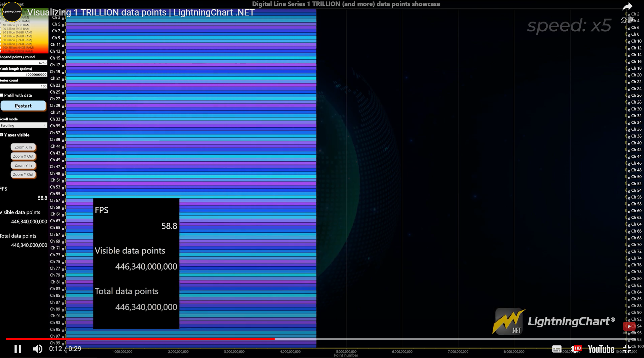Select 30 Billion [16GB RAM] preset

pyautogui.click(x=17, y=32)
